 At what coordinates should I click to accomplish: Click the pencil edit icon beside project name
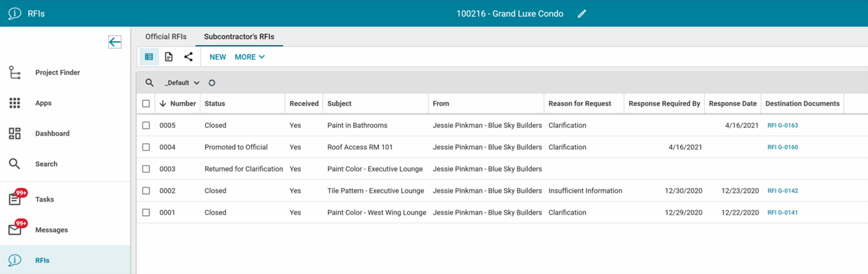[581, 13]
